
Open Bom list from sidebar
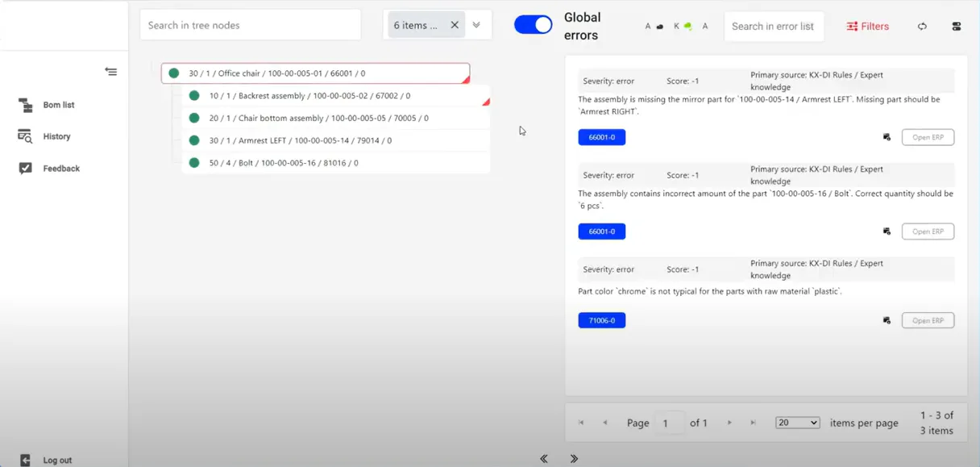tap(58, 105)
